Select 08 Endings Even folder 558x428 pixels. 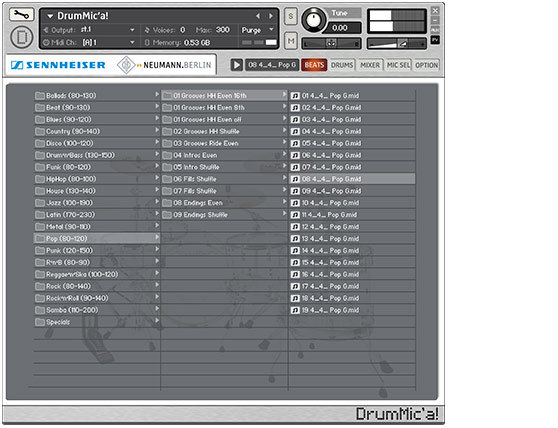(224, 203)
